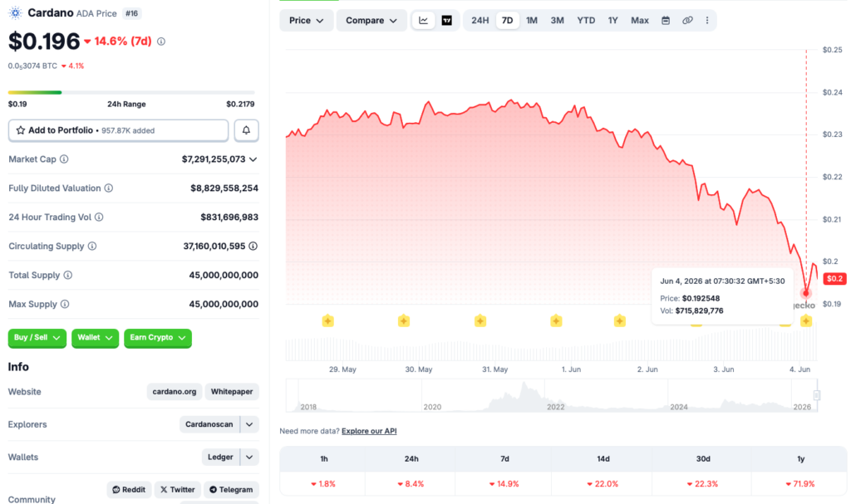The width and height of the screenshot is (851, 504).
Task: Click the Market Cap info icon
Action: pyautogui.click(x=64, y=159)
